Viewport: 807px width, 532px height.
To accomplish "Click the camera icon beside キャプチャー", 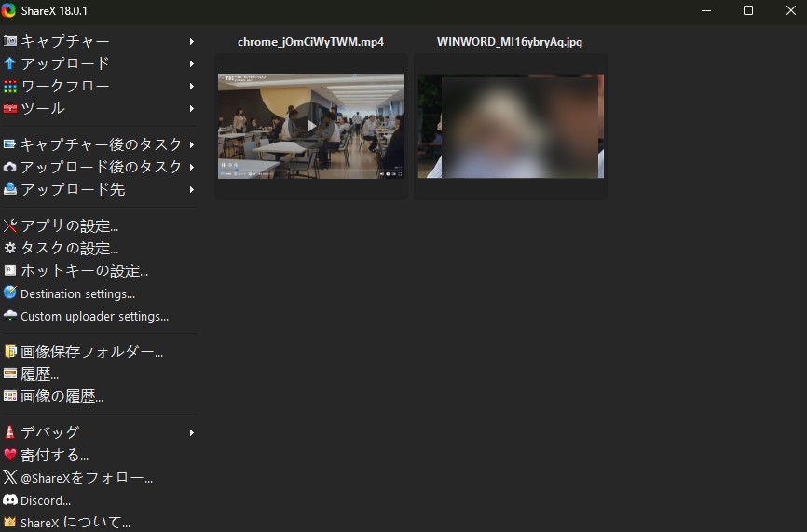I will [10, 42].
